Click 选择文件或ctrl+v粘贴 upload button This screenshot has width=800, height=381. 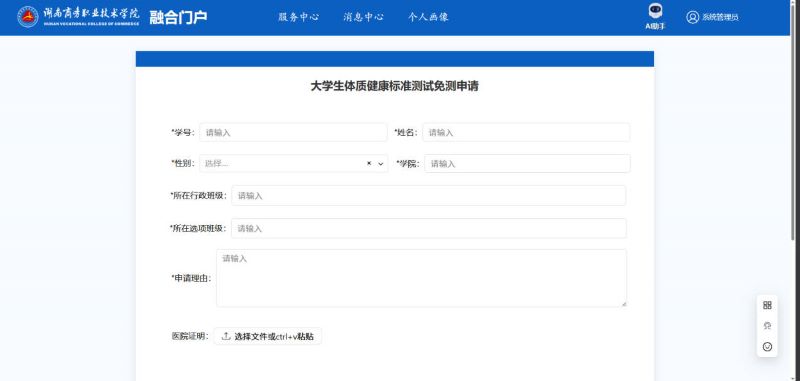click(268, 337)
